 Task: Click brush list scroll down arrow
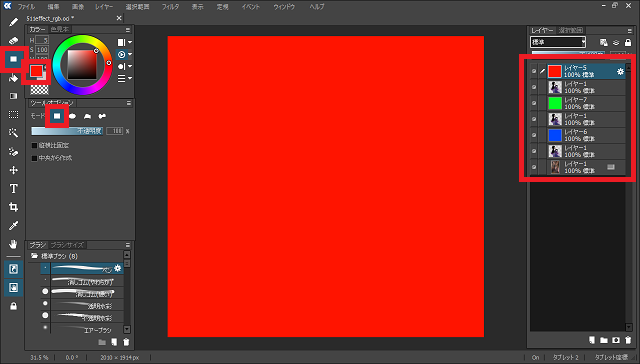point(127,329)
